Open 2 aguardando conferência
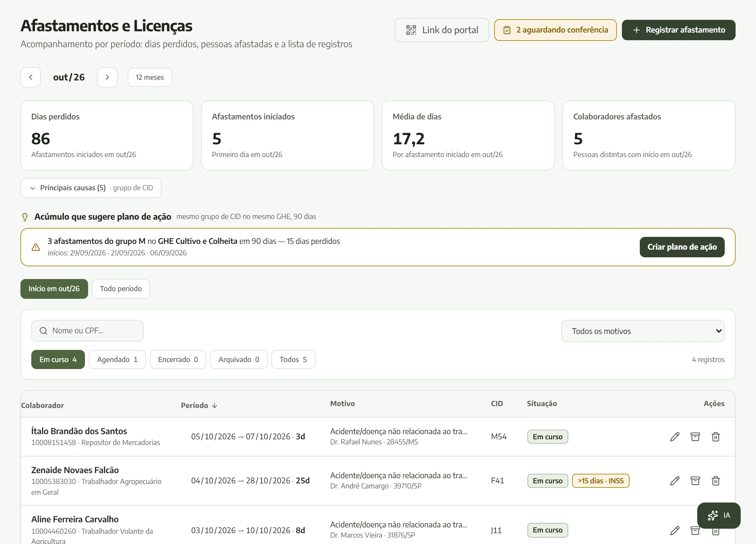The image size is (756, 544). tap(555, 30)
